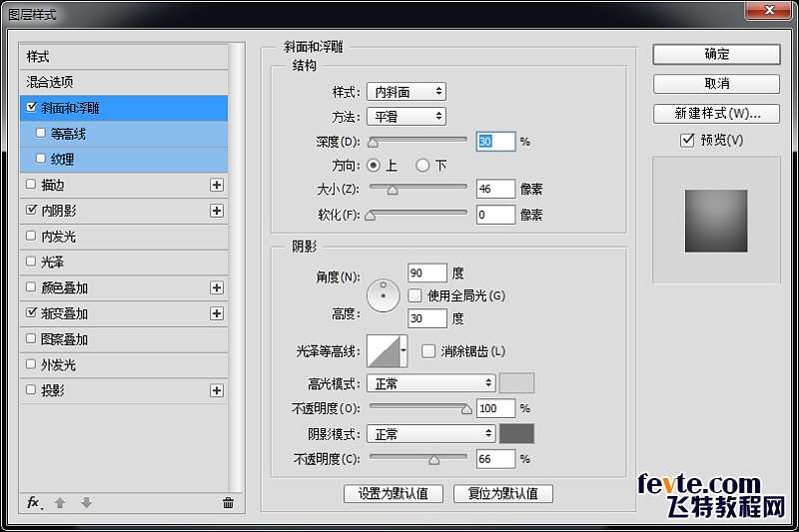799x532 pixels.
Task: Click the move effect down arrow
Action: [x=86, y=503]
